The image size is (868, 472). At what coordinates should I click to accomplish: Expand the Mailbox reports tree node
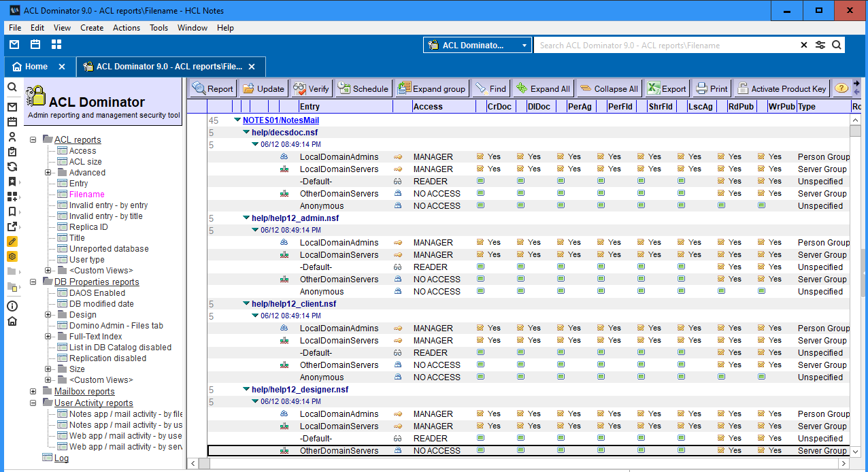pyautogui.click(x=33, y=392)
